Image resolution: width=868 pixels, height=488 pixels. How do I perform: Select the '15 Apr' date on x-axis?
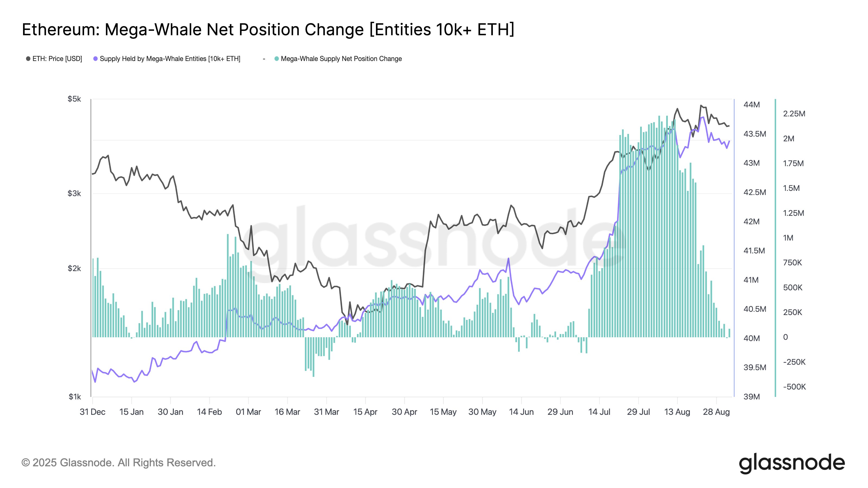tap(365, 412)
